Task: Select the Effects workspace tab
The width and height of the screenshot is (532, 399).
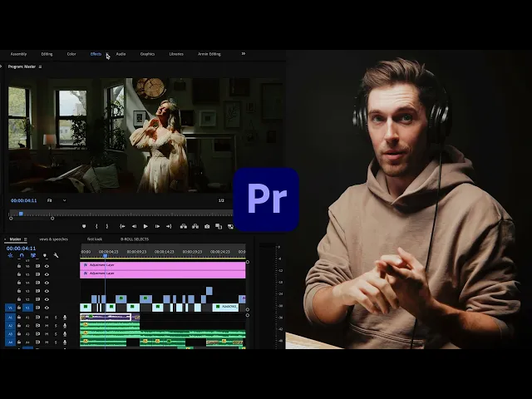Action: tap(96, 54)
